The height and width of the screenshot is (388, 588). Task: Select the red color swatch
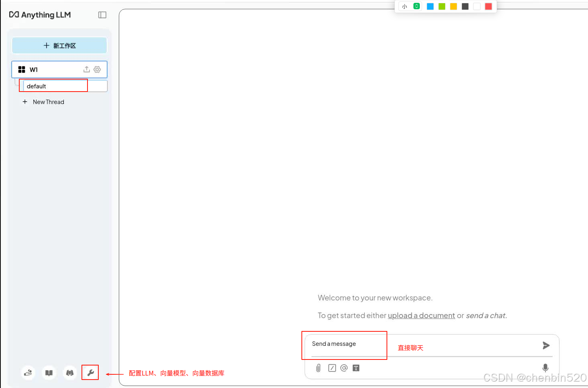(488, 6)
